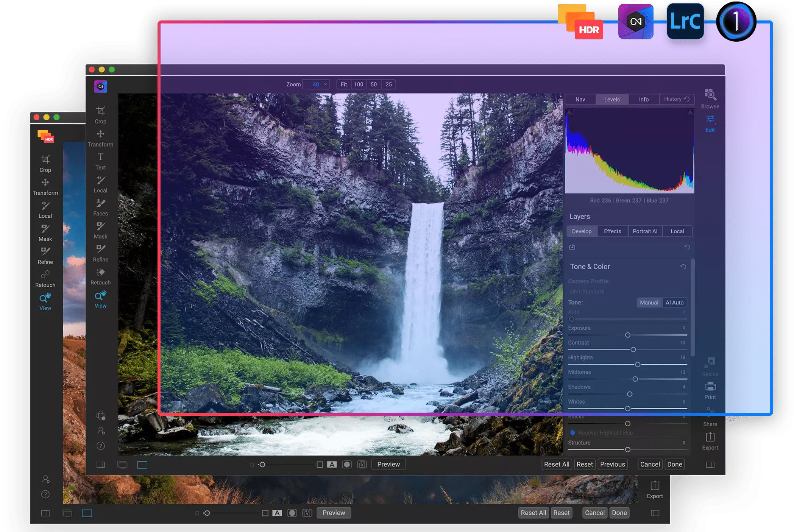Toggle left panel visibility in the front window
794x532 pixels.
[x=101, y=465]
